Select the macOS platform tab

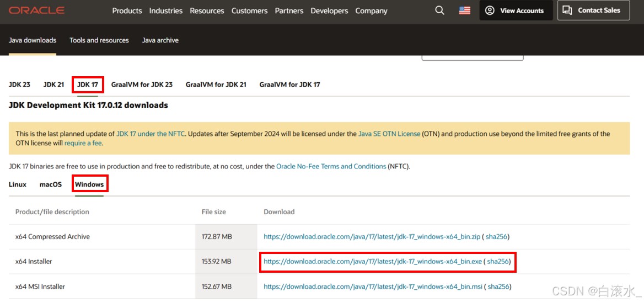click(51, 184)
